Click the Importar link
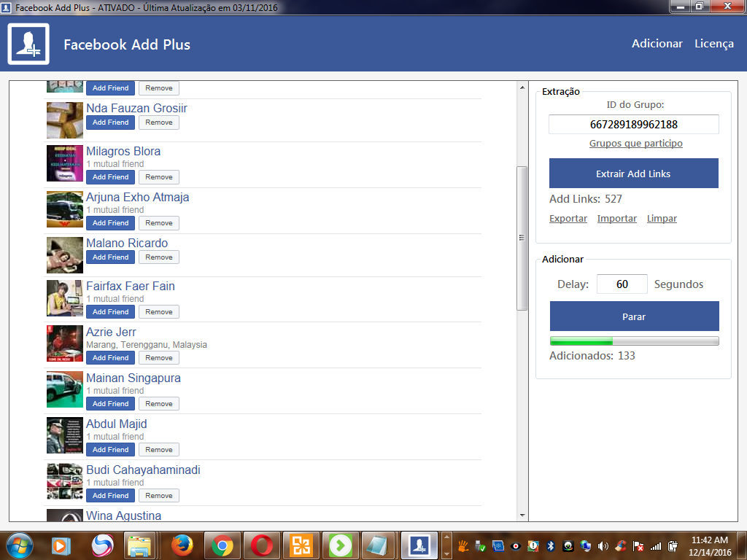The image size is (747, 560). [x=616, y=219]
